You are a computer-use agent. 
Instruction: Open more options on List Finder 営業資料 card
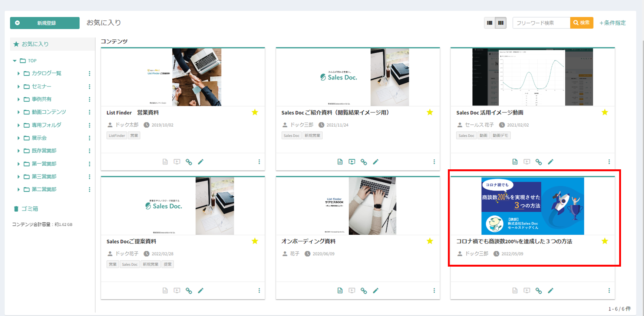[259, 162]
